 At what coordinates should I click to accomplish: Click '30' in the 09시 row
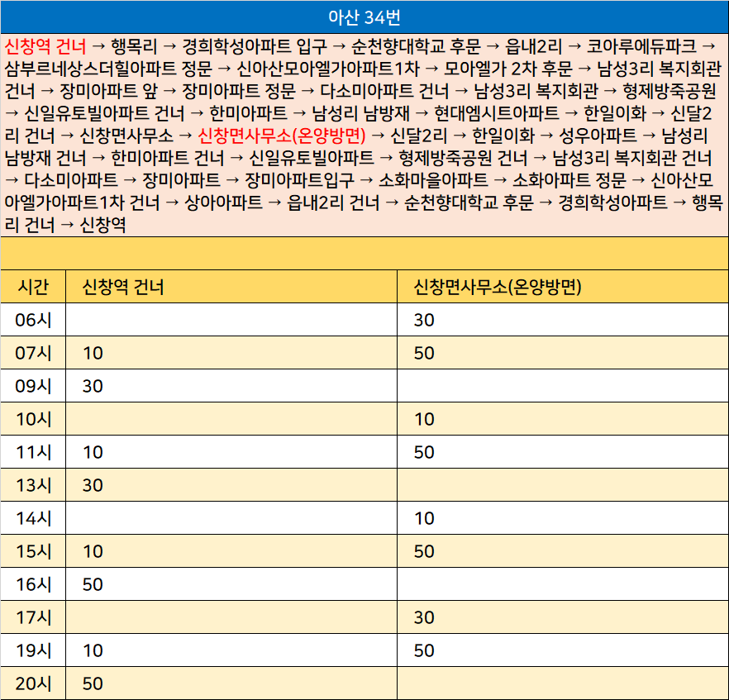click(93, 386)
